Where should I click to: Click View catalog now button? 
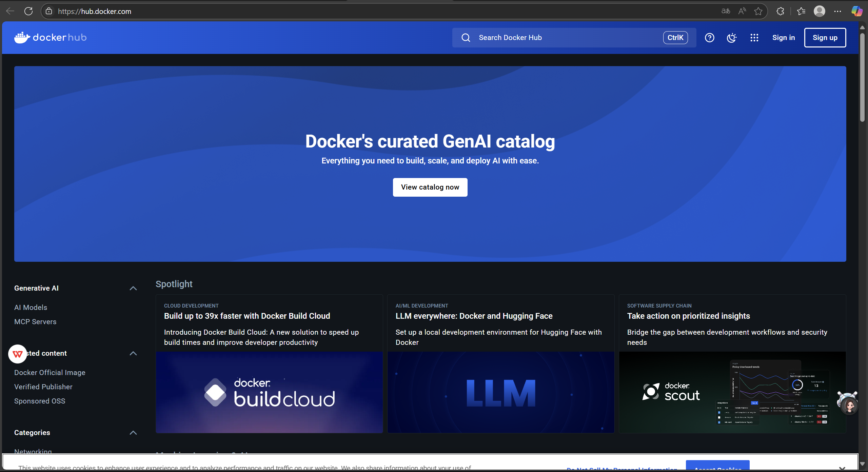click(430, 187)
